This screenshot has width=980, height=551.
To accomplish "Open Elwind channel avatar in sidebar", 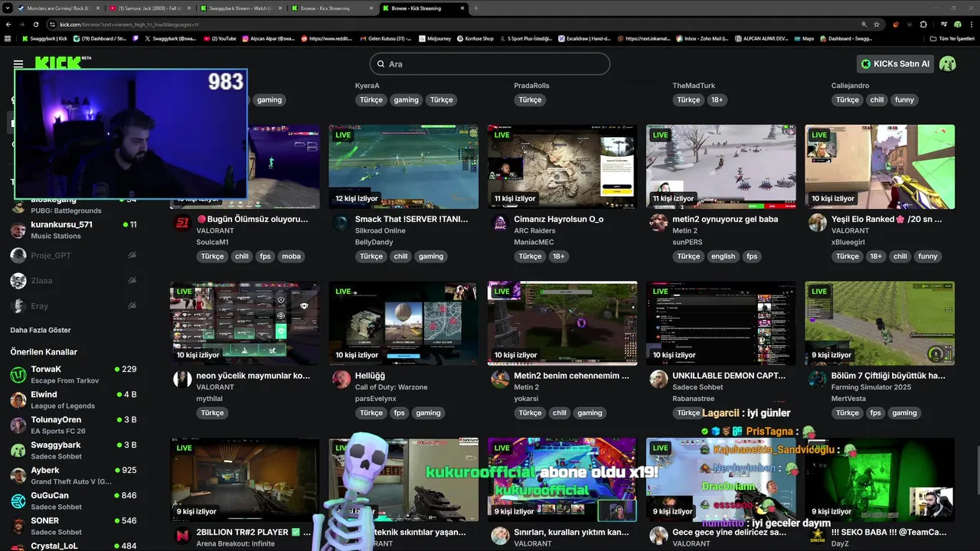I will coord(18,399).
